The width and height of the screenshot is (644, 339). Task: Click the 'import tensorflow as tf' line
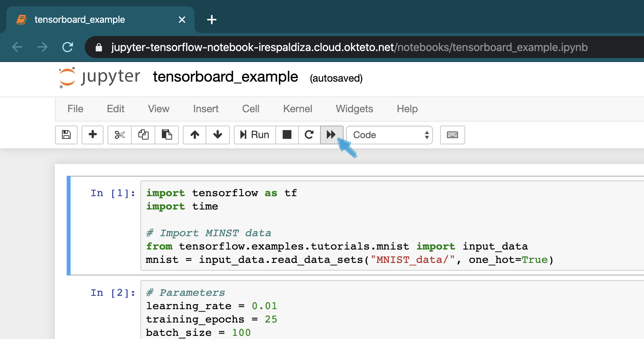click(222, 193)
